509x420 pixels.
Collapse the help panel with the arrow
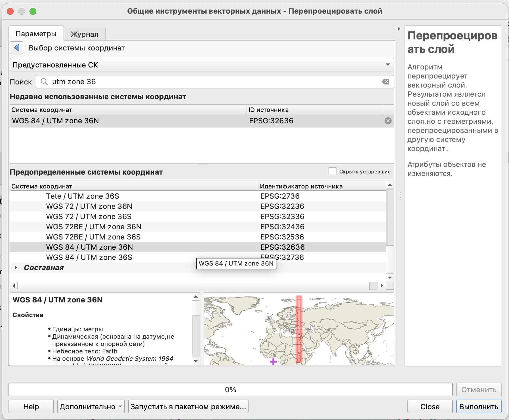pyautogui.click(x=399, y=29)
